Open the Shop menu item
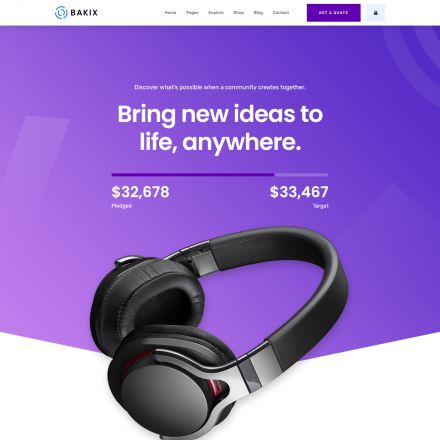The image size is (440, 440). click(239, 13)
